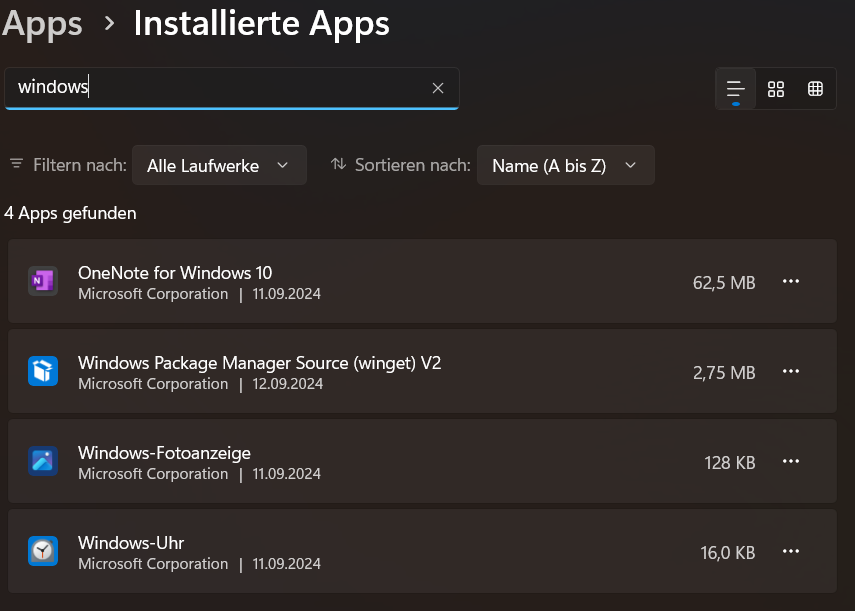Clear the search field with X

pos(437,88)
